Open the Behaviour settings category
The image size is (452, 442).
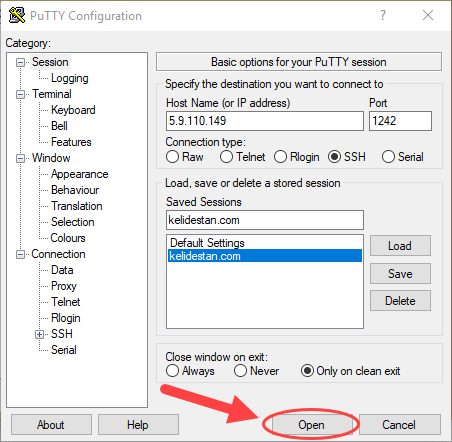tap(75, 190)
